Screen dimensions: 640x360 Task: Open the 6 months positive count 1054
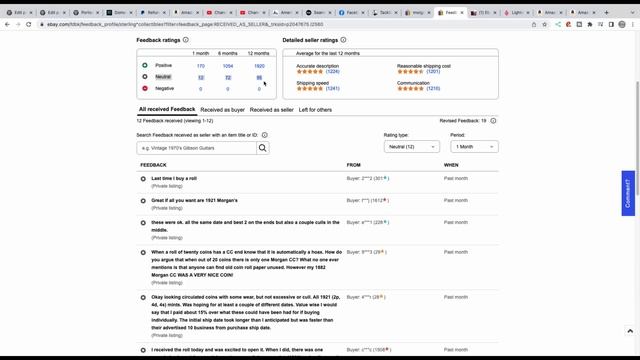(228, 66)
